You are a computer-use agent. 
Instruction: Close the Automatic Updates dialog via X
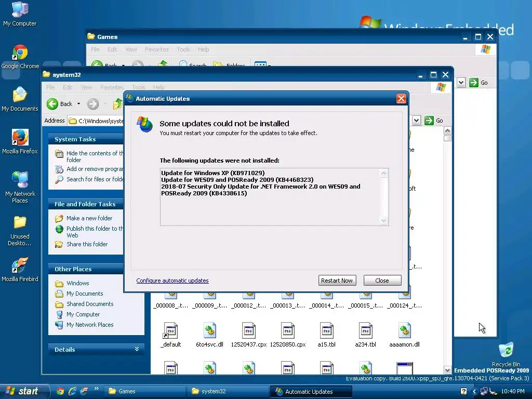pyautogui.click(x=401, y=99)
